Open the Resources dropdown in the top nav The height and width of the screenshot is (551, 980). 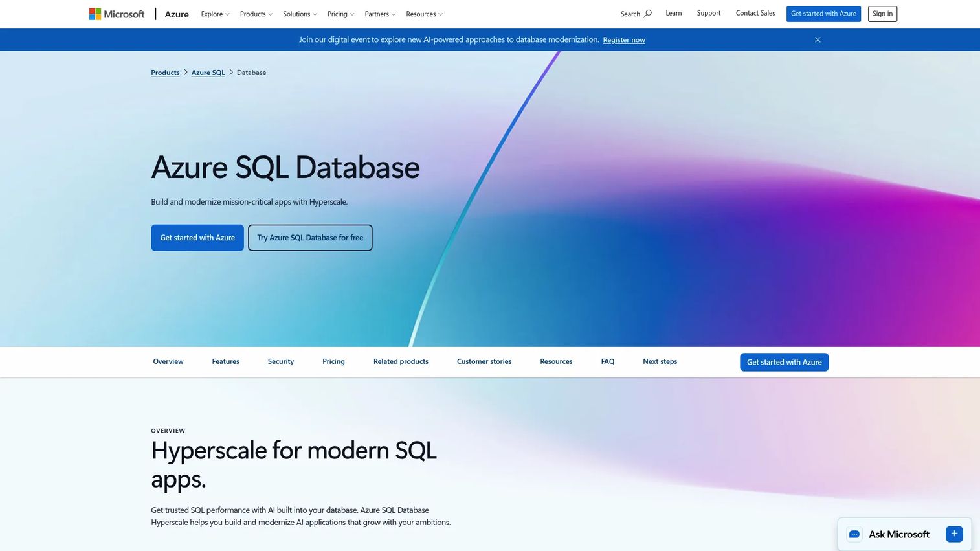click(425, 14)
